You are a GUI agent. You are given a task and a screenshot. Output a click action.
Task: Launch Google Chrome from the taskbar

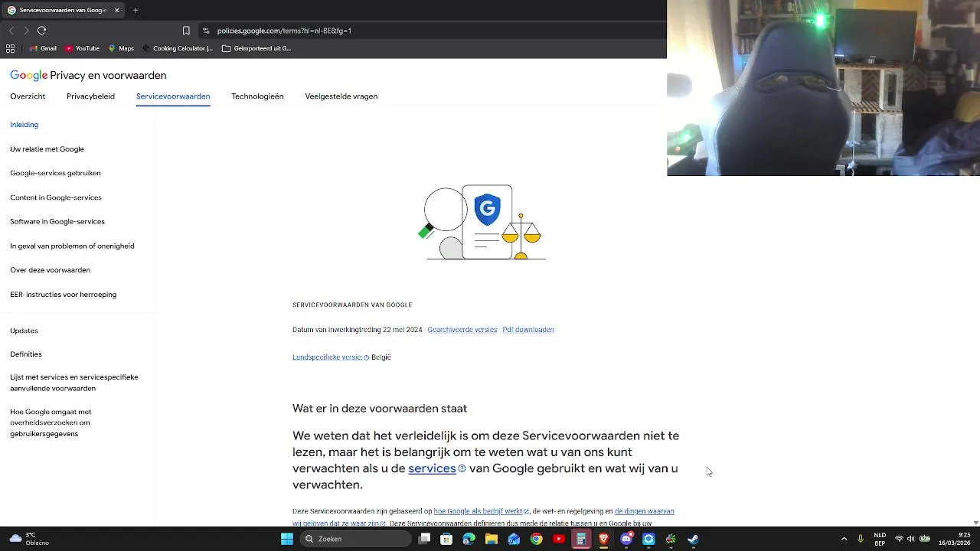(537, 539)
